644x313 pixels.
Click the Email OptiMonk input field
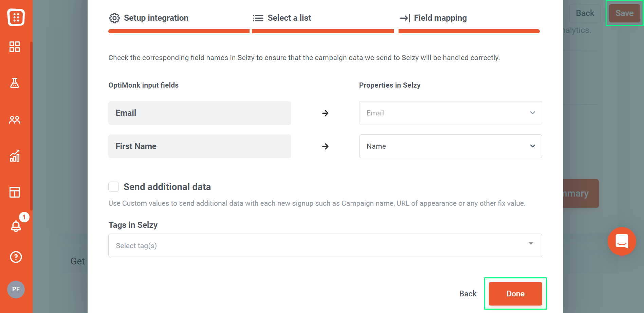click(x=200, y=113)
